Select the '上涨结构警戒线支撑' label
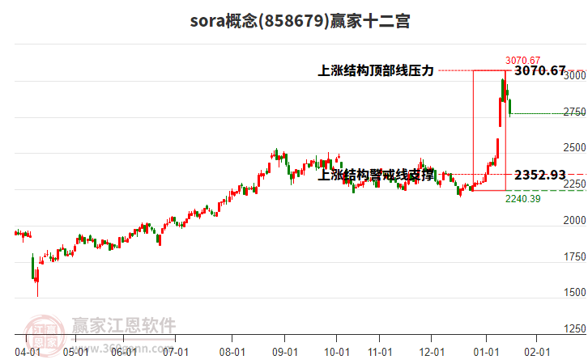The image size is (588, 364). [x=376, y=175]
